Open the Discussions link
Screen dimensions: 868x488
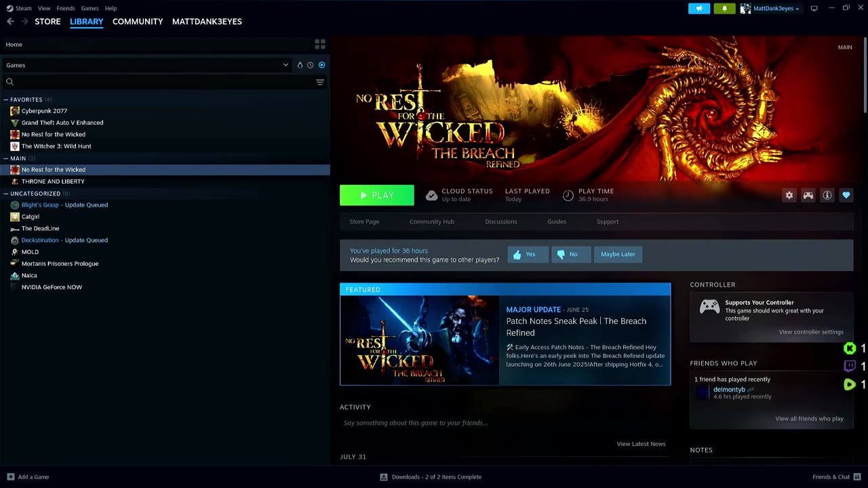(501, 222)
